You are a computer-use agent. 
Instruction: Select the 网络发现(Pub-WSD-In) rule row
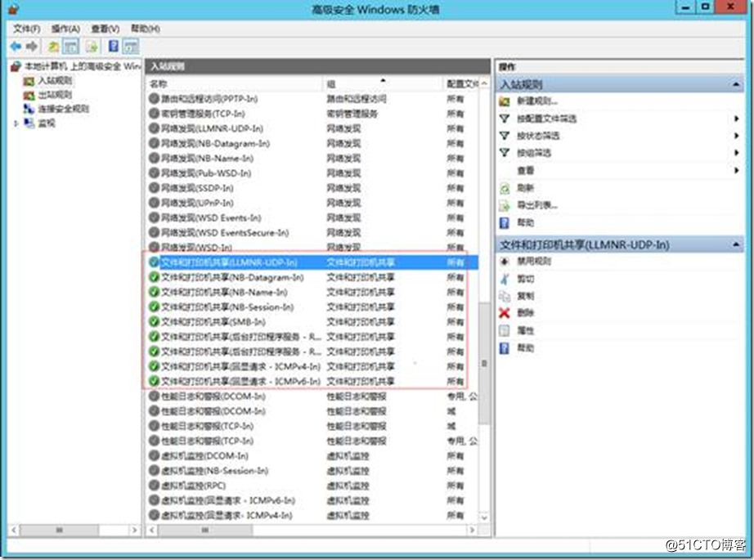(312, 173)
